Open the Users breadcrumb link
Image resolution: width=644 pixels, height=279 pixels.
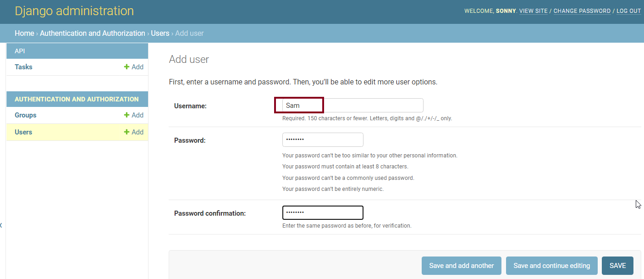(x=160, y=33)
